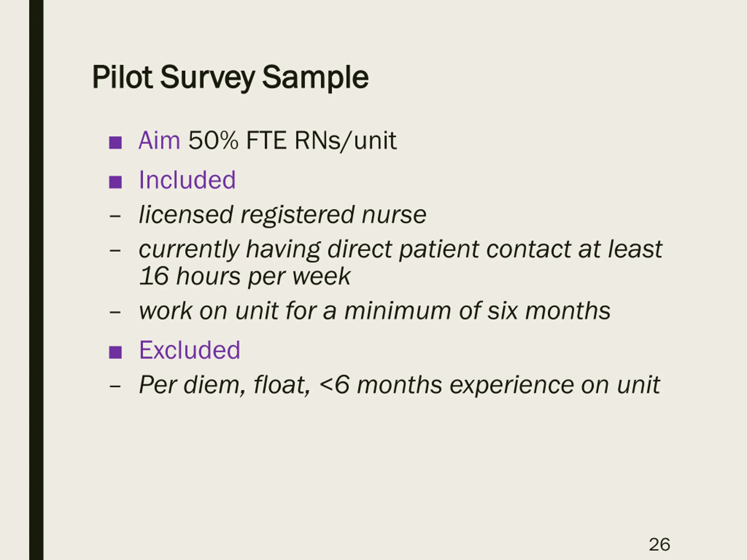Click the dash before licensed registered nurse
The image size is (747, 560).
(x=115, y=216)
